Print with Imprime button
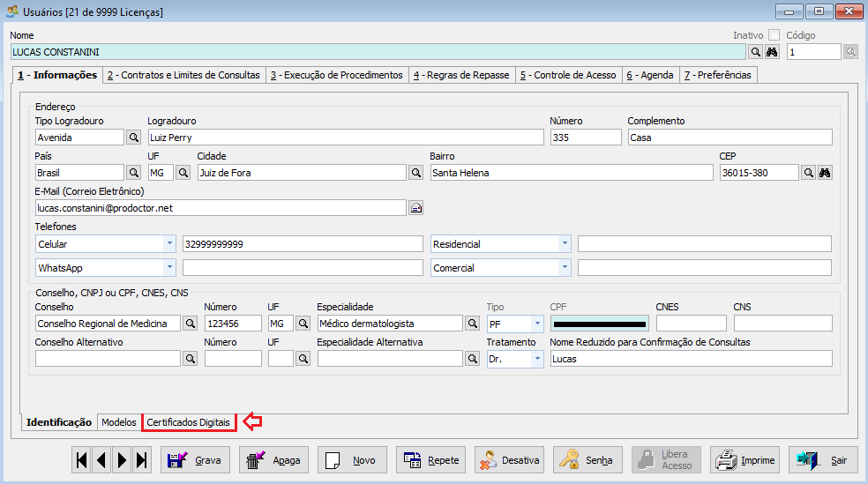Viewport: 868px width, 484px height. pos(745,459)
